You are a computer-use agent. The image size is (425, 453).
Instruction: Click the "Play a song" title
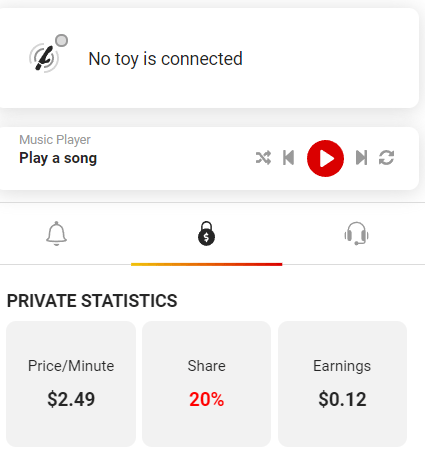coord(58,158)
